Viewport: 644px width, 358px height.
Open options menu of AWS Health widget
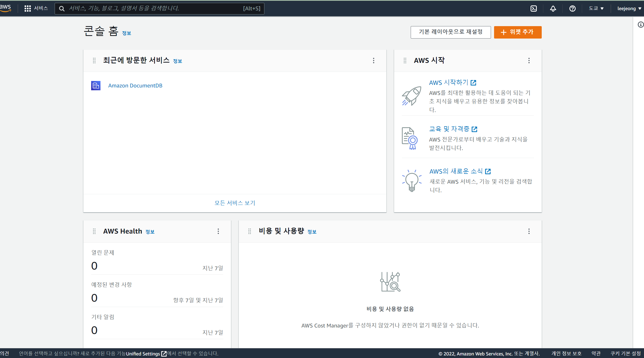click(218, 231)
